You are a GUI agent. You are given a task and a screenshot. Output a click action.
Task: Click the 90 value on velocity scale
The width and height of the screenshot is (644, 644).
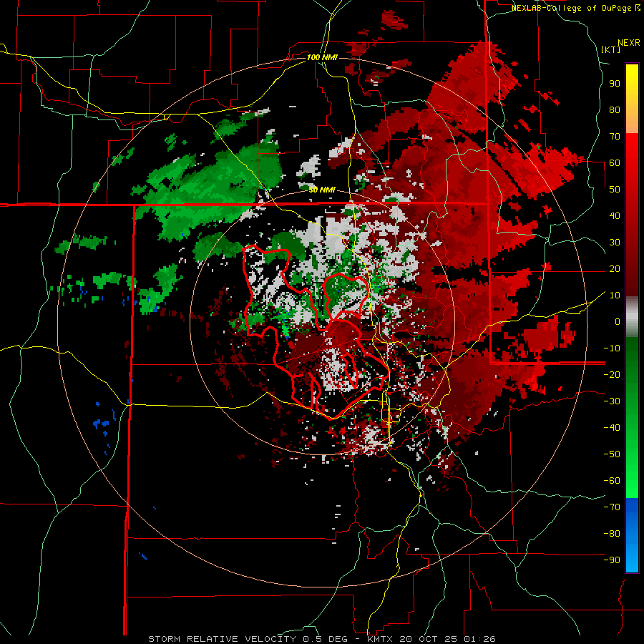615,84
